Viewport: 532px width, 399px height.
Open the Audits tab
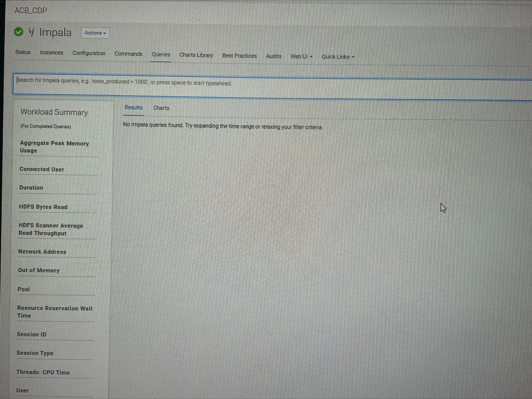[274, 56]
